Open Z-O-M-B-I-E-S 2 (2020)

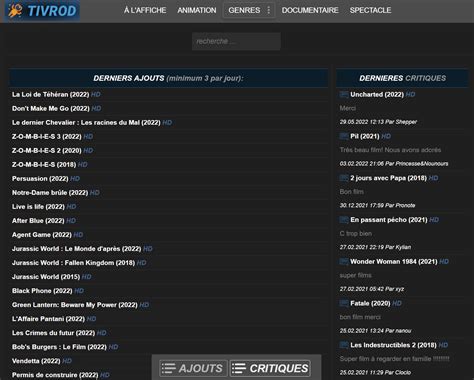coord(47,150)
